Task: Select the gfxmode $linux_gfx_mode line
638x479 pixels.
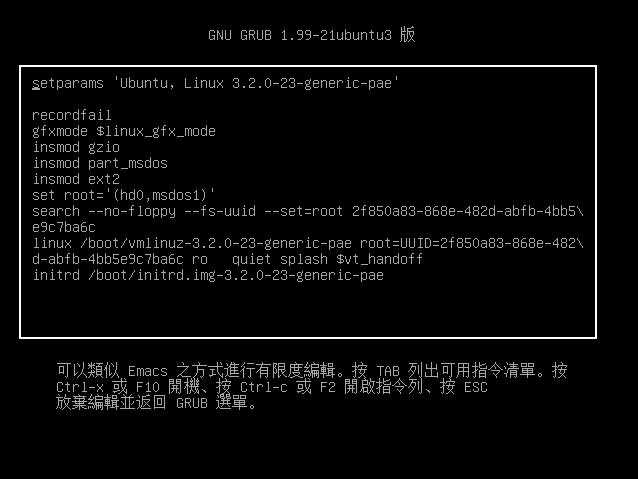Action: (124, 131)
